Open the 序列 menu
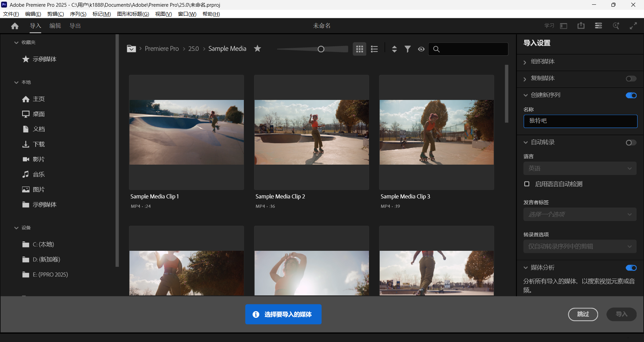Screen dimensions: 644x342 (78, 14)
